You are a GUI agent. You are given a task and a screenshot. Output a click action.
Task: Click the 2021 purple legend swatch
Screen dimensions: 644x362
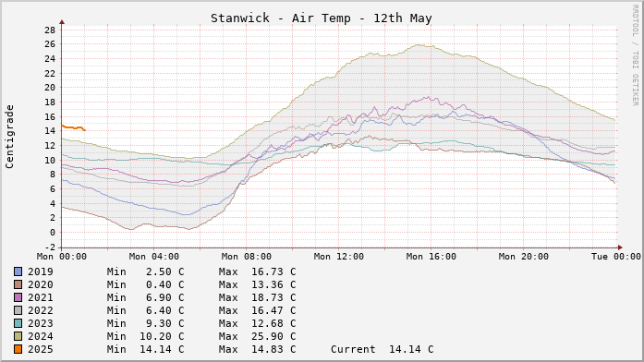(18, 297)
